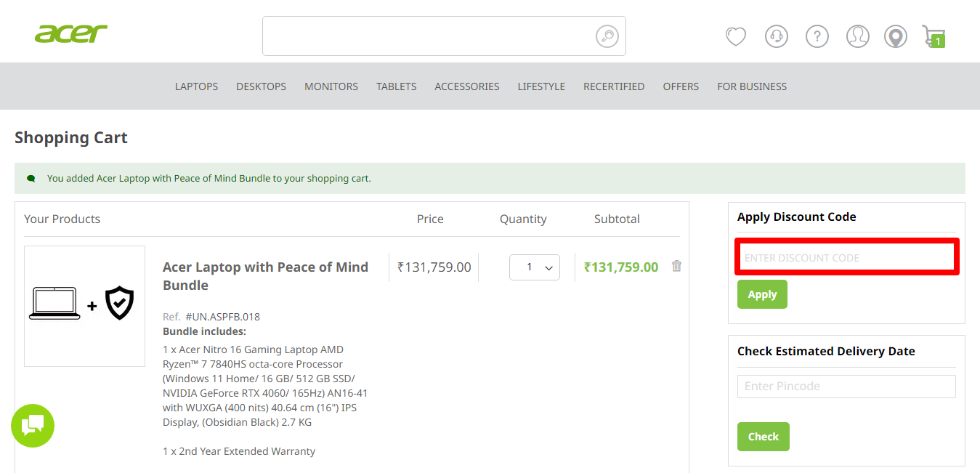
Task: Open help with the question mark icon
Action: coord(817,36)
